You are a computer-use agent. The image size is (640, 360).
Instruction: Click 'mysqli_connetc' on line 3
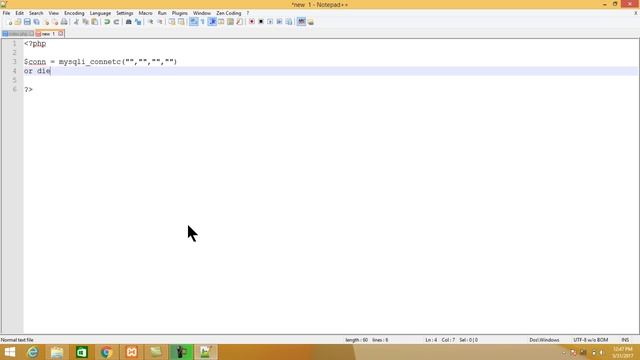(x=90, y=62)
